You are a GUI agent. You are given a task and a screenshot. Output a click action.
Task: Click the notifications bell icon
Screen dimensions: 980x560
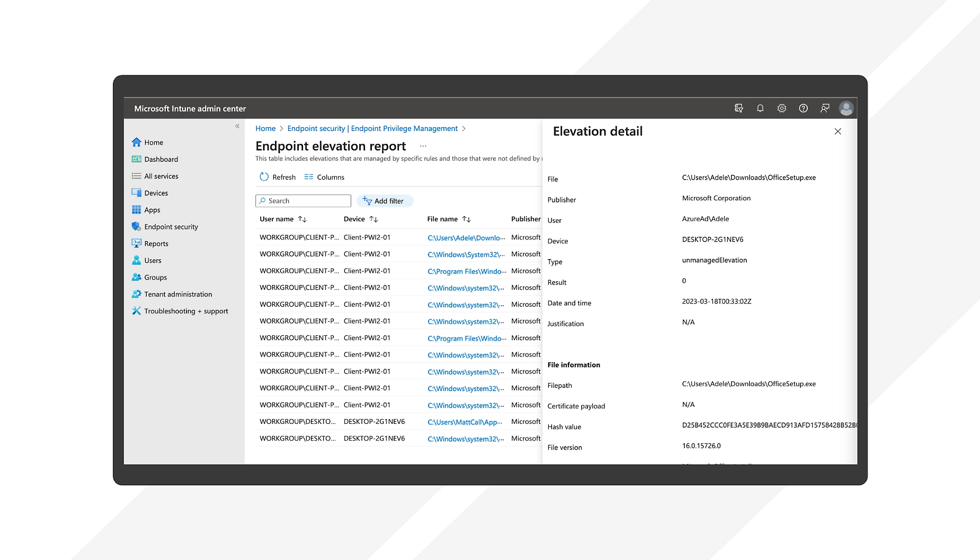(x=760, y=108)
